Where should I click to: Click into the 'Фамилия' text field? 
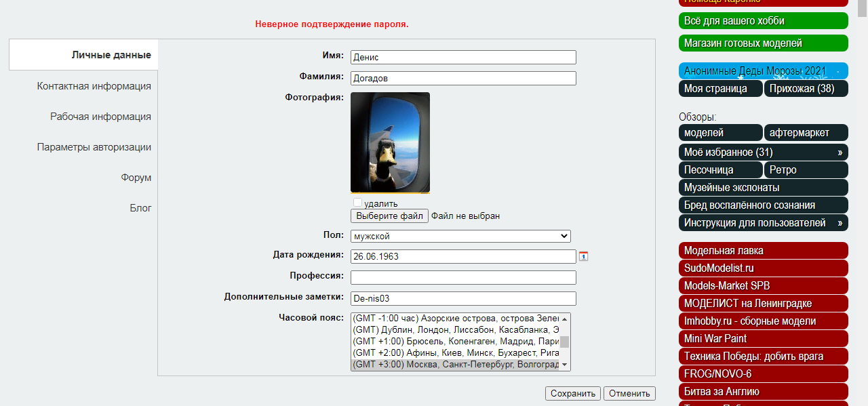463,79
